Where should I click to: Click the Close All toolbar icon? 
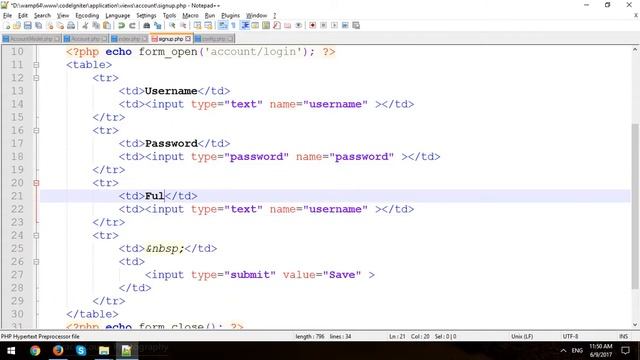[60, 25]
